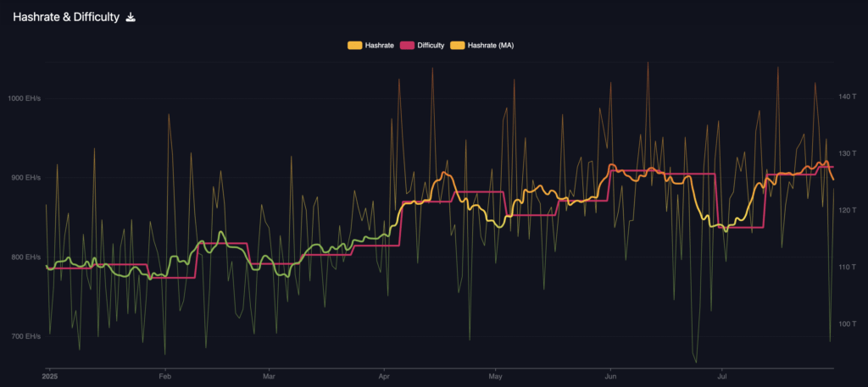The width and height of the screenshot is (868, 387).
Task: Click the orange swatch next to Hashrate
Action: 354,45
